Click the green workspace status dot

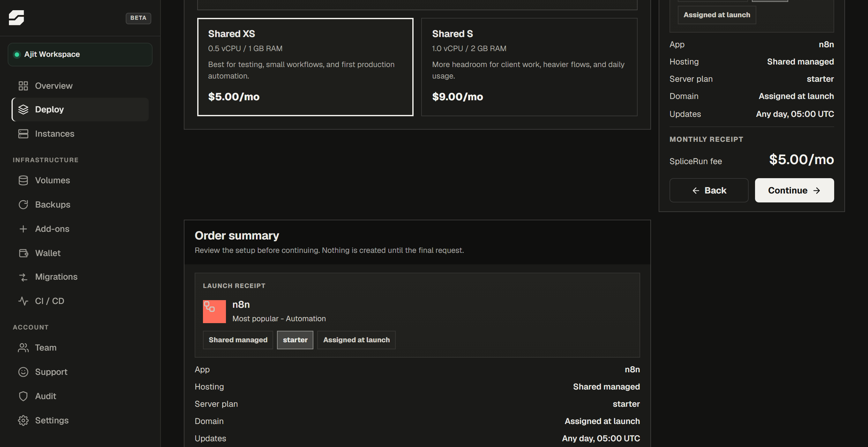[x=17, y=54]
